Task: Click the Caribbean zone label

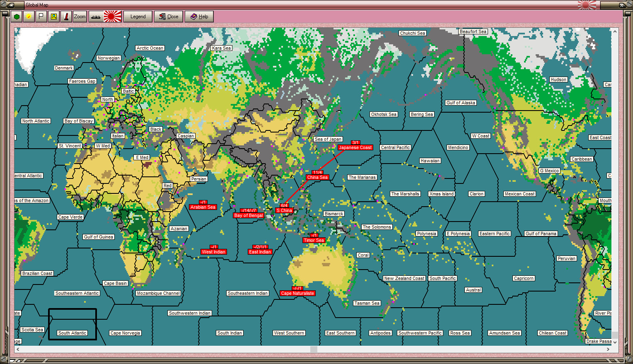Action: [x=582, y=159]
